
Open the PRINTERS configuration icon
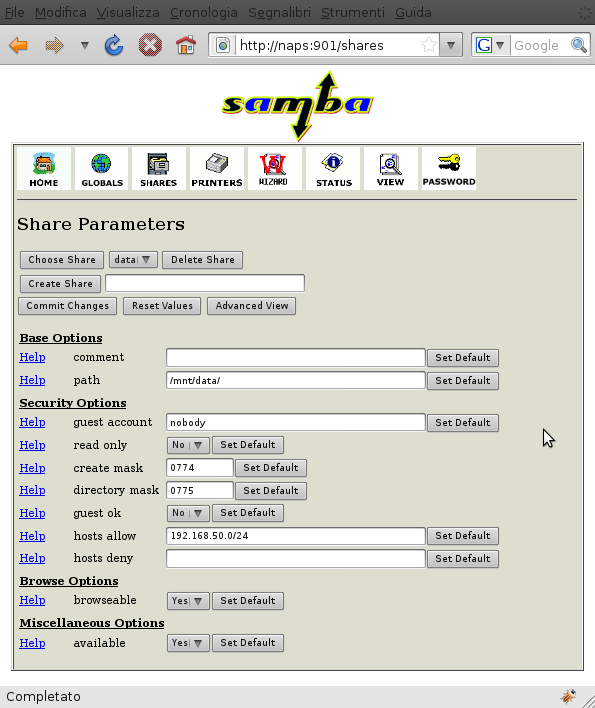click(x=217, y=168)
